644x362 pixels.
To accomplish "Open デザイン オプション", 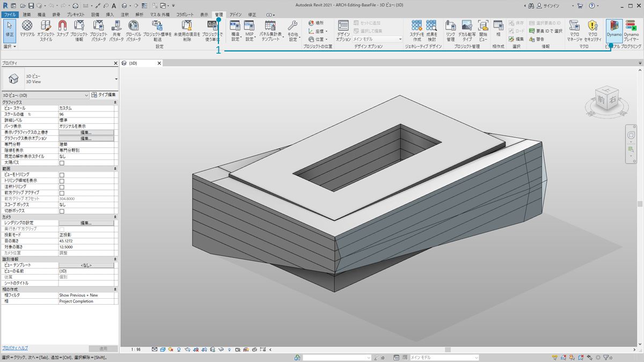I will (x=343, y=31).
